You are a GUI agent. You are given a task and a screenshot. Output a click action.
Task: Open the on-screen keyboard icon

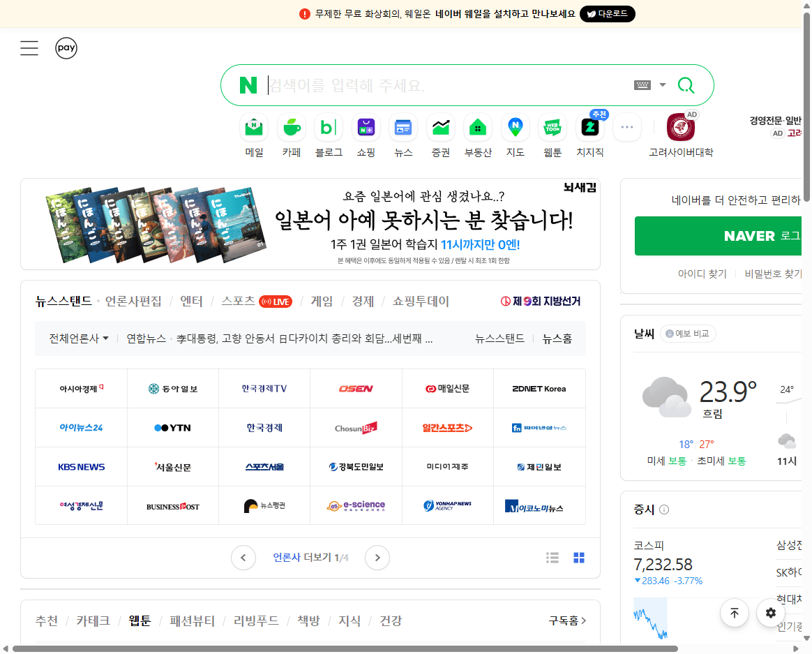[642, 85]
